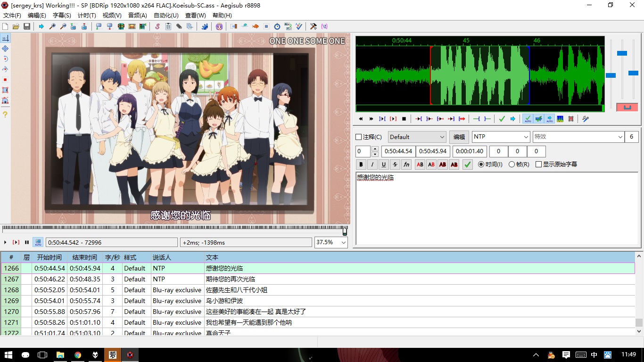Open the Automation manager icon in toolbar

tap(205, 26)
